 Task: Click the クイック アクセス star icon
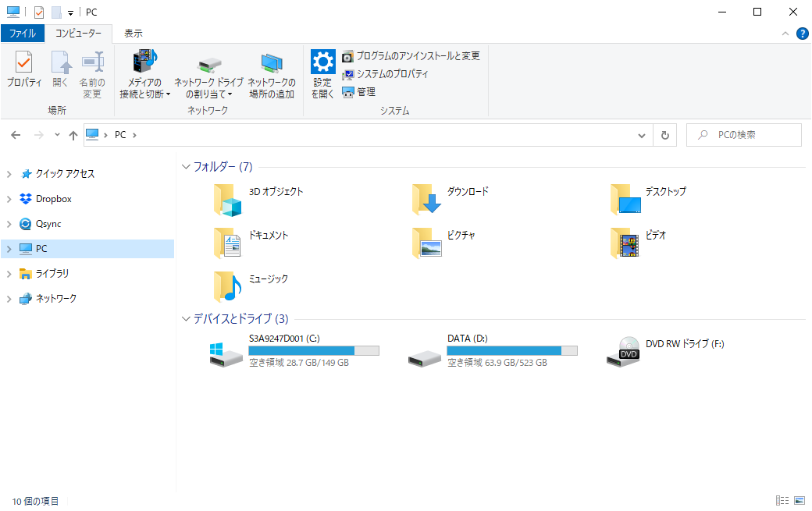(25, 174)
